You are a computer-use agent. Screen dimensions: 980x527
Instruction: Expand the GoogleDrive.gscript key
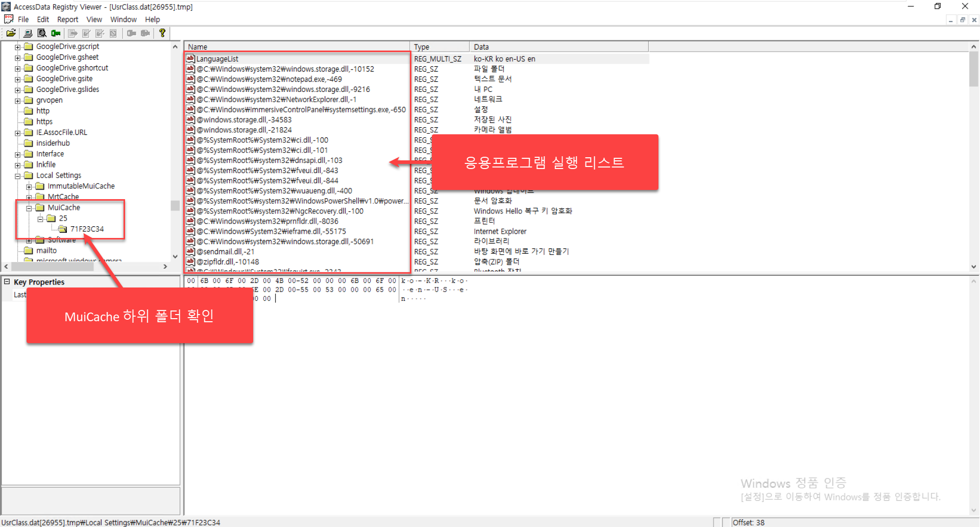click(18, 47)
